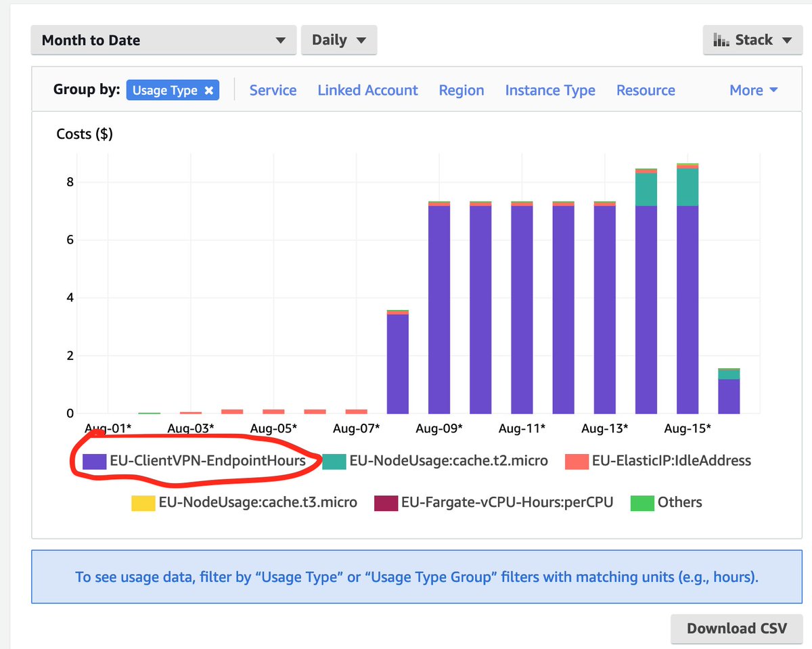
Task: Toggle the yellow EU-NodeUsage:cache.t3.micro legend swatch
Action: coord(144,503)
